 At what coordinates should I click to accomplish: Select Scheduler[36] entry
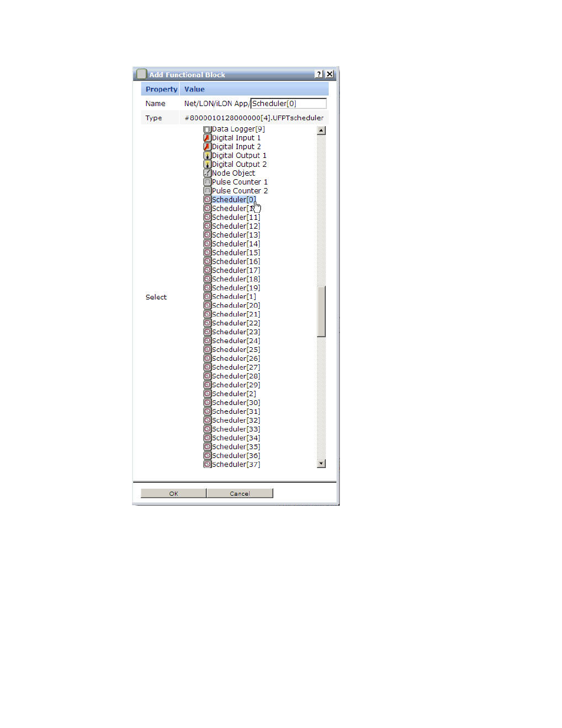pyautogui.click(x=236, y=456)
